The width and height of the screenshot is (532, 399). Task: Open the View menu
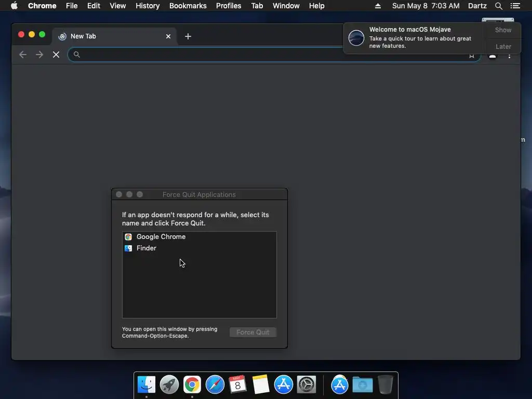pyautogui.click(x=118, y=6)
